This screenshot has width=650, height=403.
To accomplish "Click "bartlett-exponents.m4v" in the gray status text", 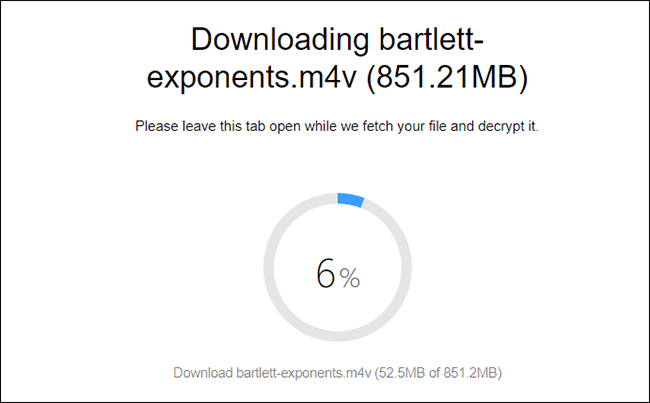I will [302, 373].
